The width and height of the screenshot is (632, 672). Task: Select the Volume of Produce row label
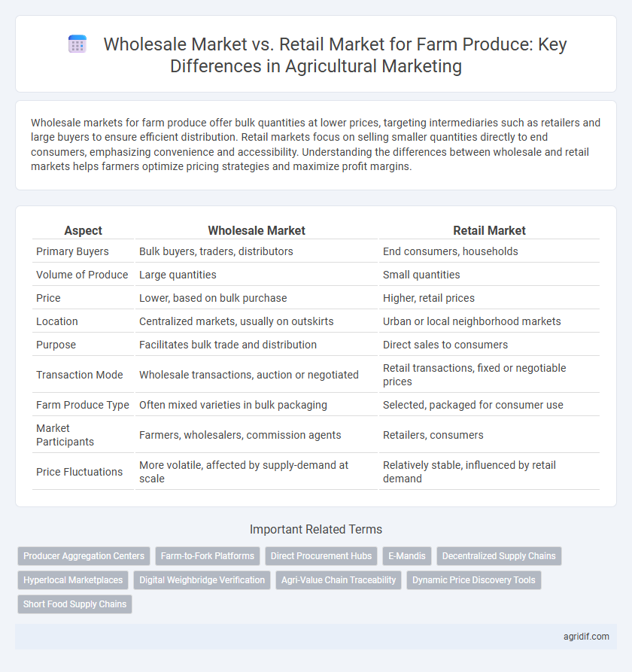coord(82,275)
